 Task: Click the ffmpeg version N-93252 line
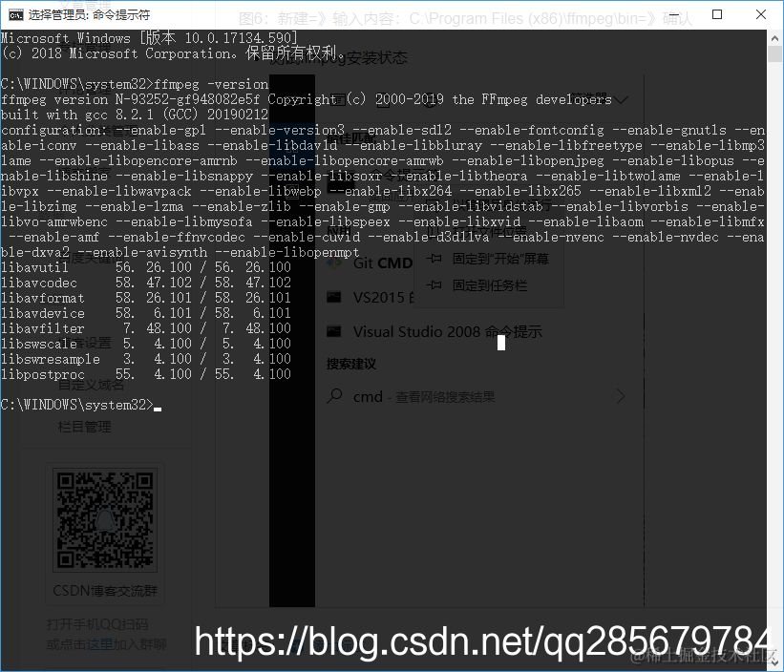coord(306,99)
